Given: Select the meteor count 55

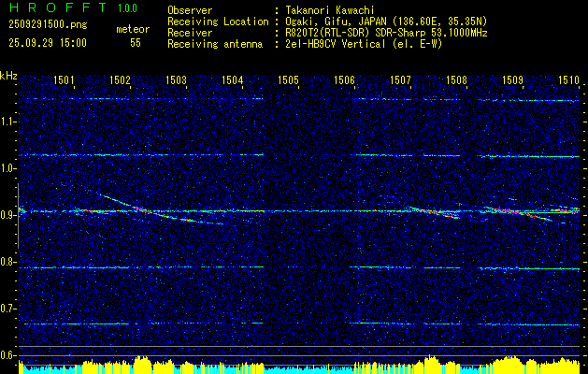Looking at the screenshot, I should pyautogui.click(x=136, y=43).
